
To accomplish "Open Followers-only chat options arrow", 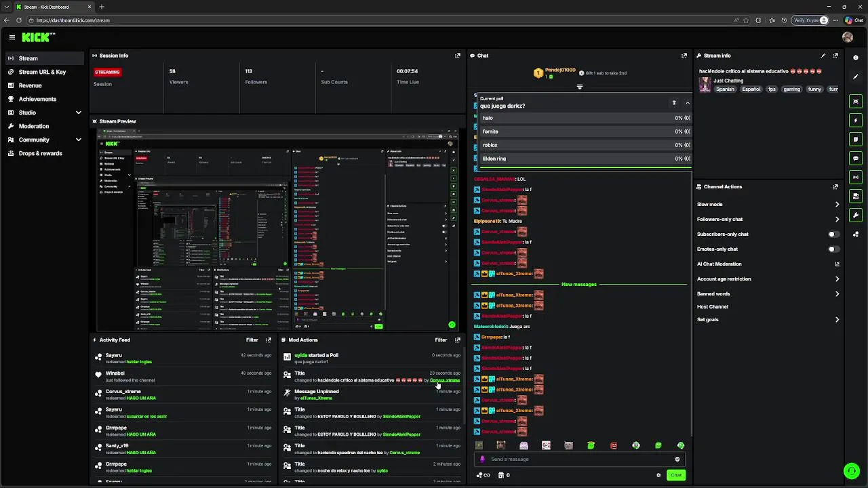I will pyautogui.click(x=837, y=219).
